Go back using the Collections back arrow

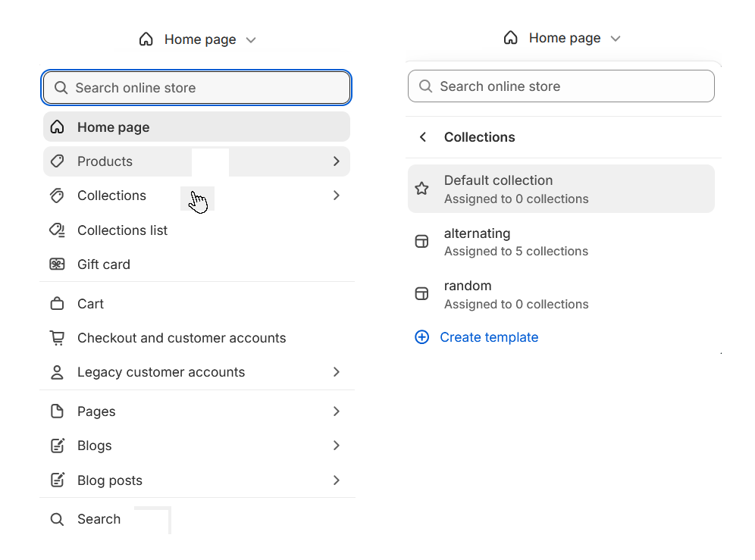[423, 137]
